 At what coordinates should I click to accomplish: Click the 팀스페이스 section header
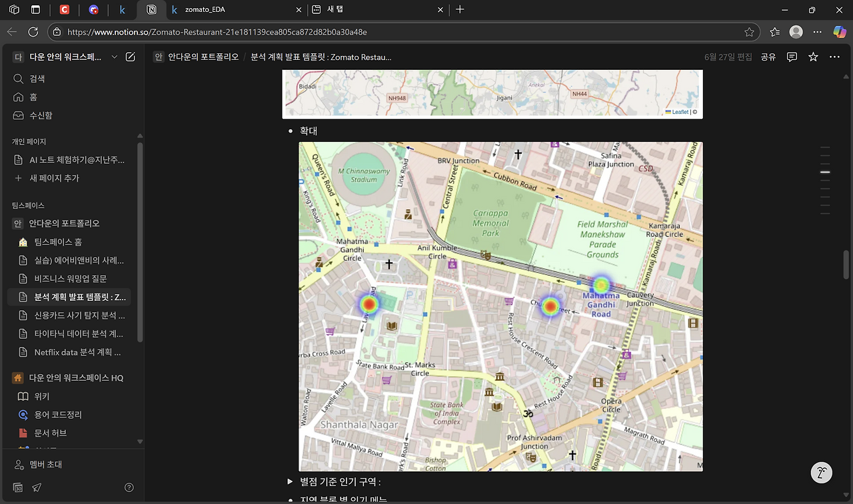click(x=28, y=206)
